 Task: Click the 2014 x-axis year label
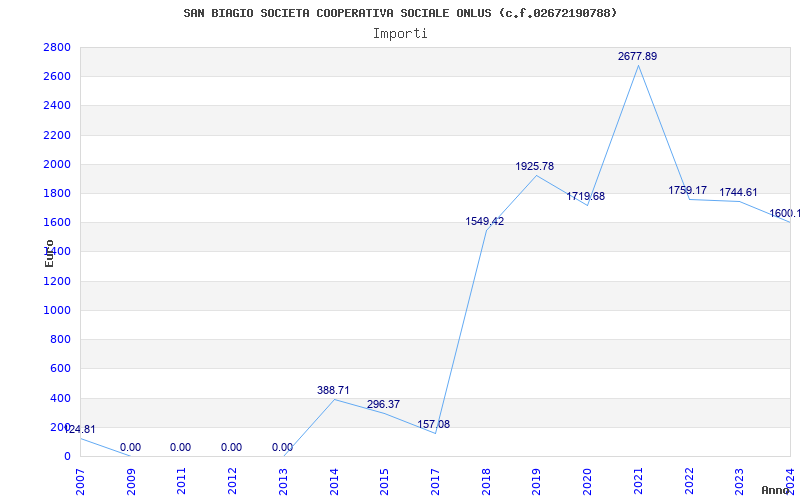tap(334, 482)
